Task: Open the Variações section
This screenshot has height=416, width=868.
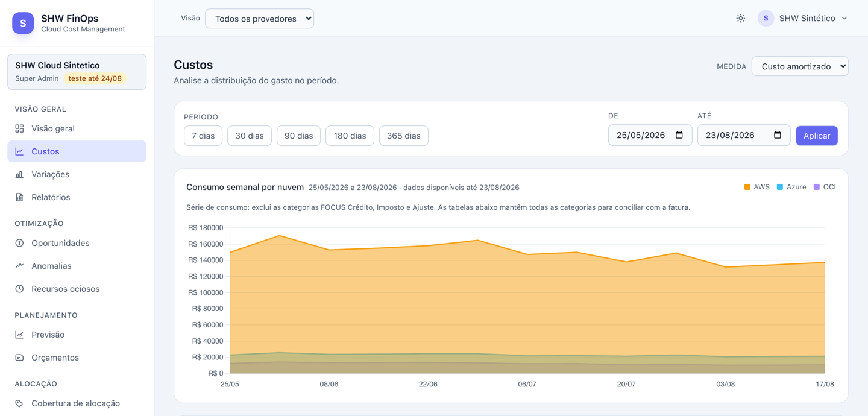Action: click(x=77, y=174)
